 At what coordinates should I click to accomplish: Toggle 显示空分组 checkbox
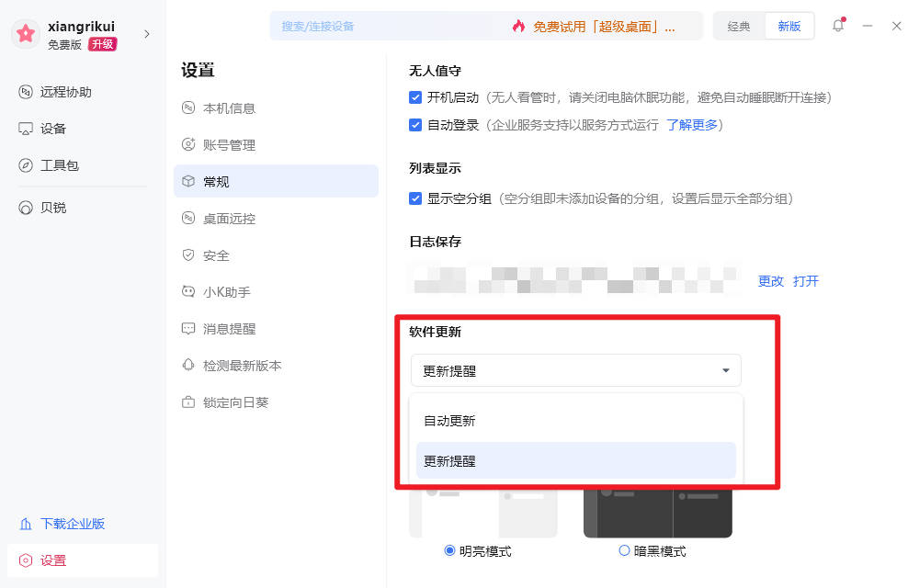[415, 198]
